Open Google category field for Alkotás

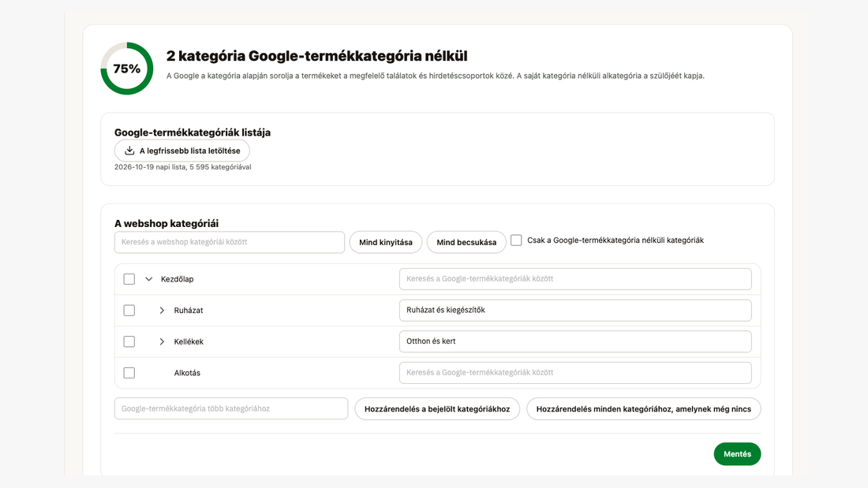[x=575, y=372]
